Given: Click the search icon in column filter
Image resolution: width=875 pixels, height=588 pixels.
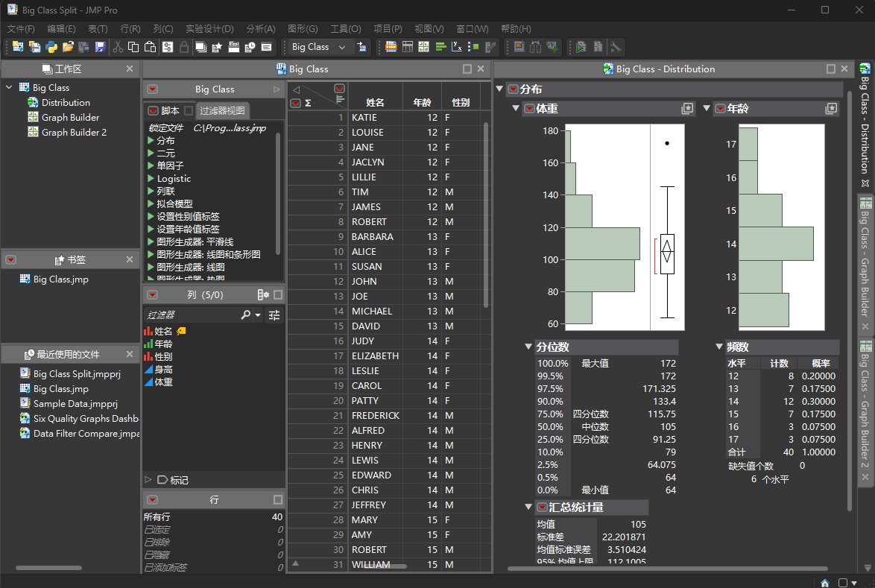Looking at the screenshot, I should tap(245, 315).
